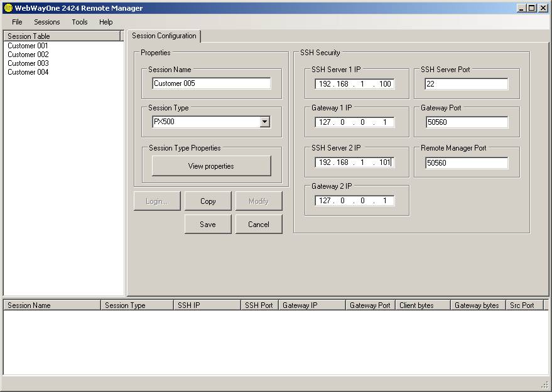Save the session configuration

pos(208,225)
